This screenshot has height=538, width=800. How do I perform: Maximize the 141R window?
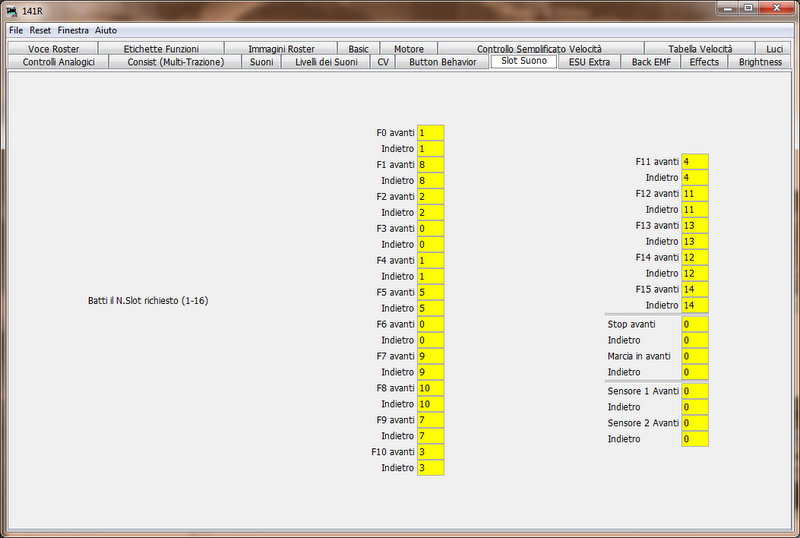(x=747, y=8)
